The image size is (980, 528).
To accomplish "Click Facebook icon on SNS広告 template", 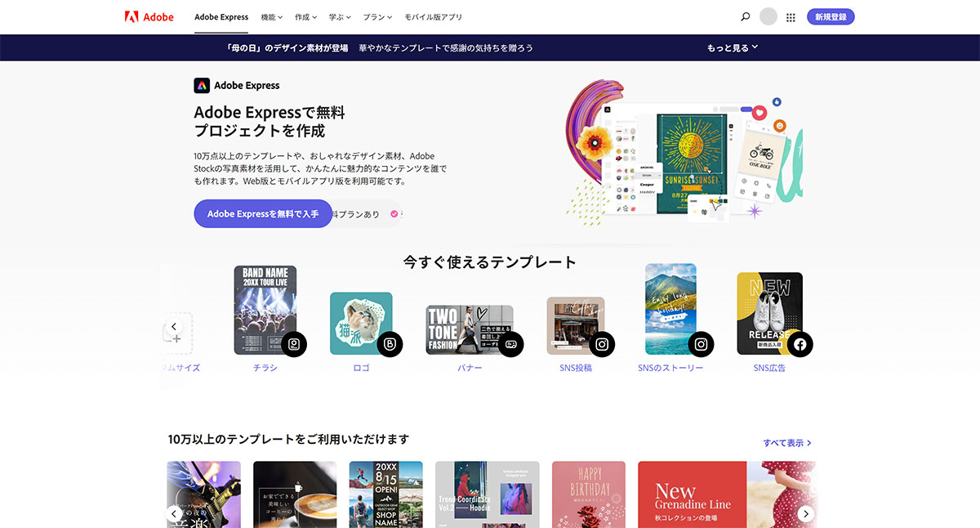I will [x=800, y=344].
